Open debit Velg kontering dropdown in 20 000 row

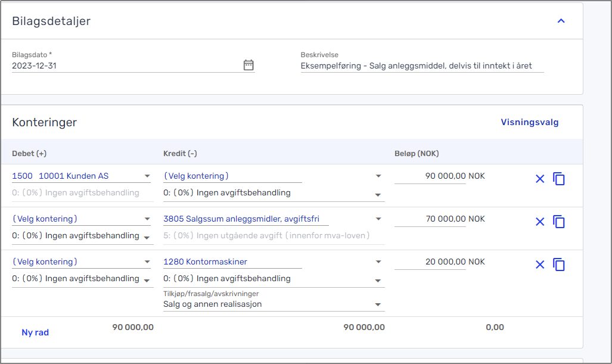[147, 262]
